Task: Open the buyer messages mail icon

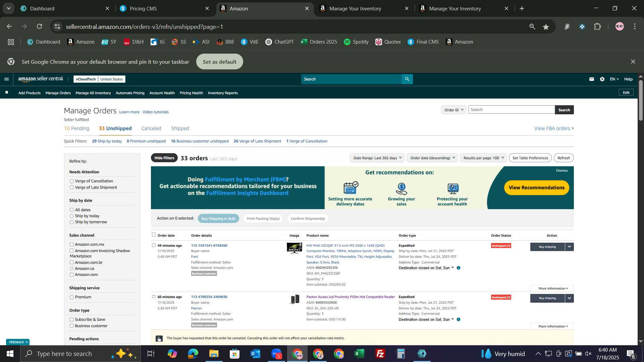Action: coord(592,79)
